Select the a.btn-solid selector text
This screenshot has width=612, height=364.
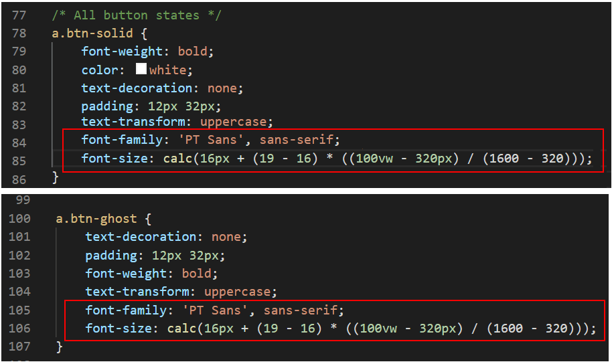[92, 33]
